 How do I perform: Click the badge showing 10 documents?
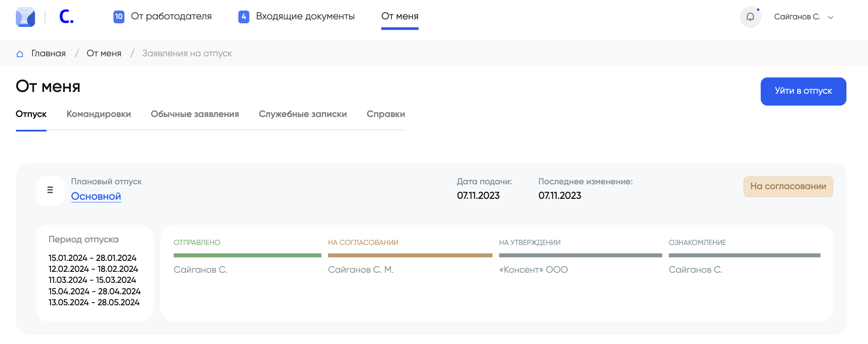[x=119, y=17]
